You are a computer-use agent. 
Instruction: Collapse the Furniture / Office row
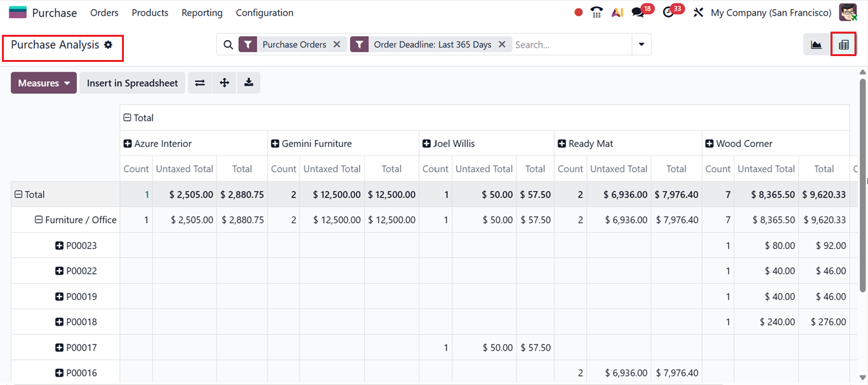coord(39,220)
